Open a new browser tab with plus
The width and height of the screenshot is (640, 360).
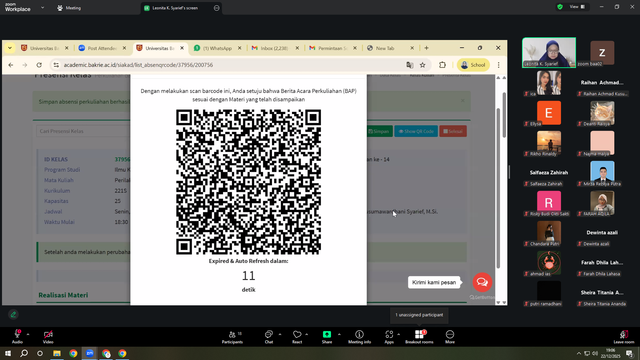426,48
